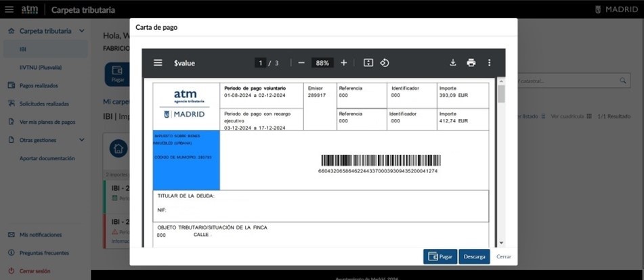Print the payment letter
Image resolution: width=644 pixels, height=280 pixels.
[471, 63]
